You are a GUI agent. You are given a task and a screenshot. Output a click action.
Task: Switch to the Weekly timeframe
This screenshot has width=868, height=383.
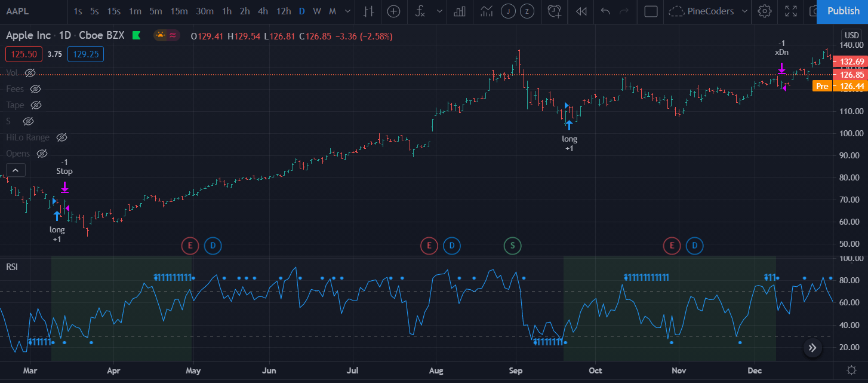point(316,11)
